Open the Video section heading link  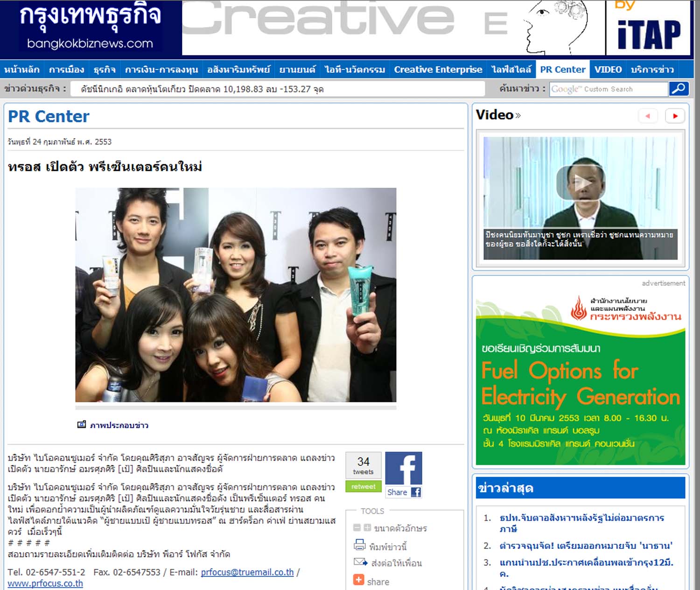coord(498,115)
